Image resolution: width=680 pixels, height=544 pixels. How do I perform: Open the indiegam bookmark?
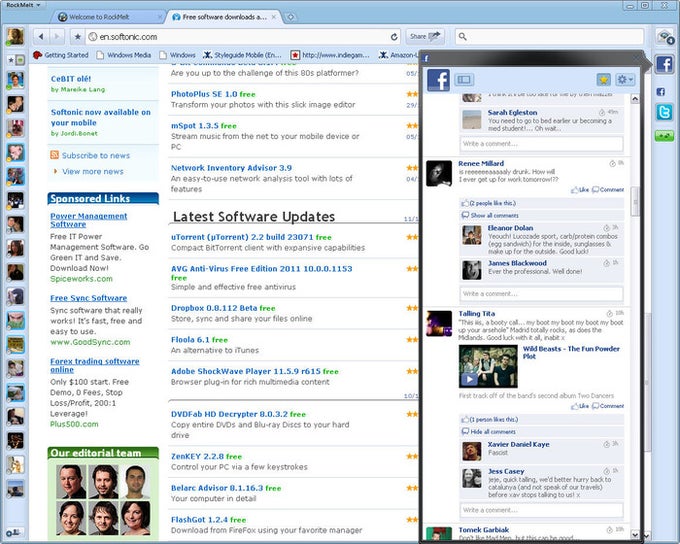[x=330, y=55]
